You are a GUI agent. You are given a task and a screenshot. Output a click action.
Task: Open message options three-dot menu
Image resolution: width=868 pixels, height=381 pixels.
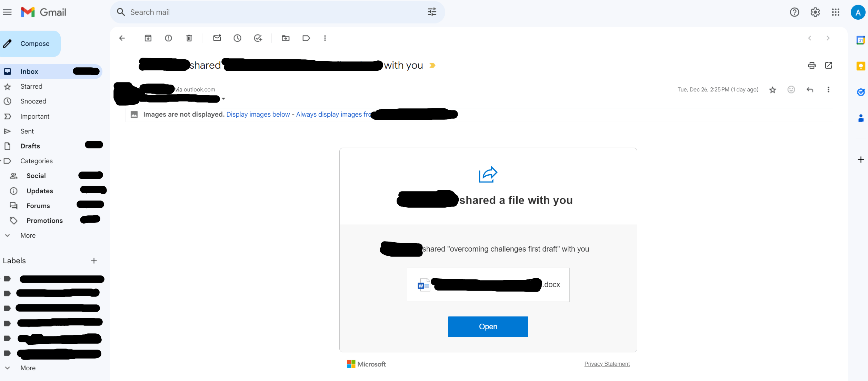click(x=828, y=90)
